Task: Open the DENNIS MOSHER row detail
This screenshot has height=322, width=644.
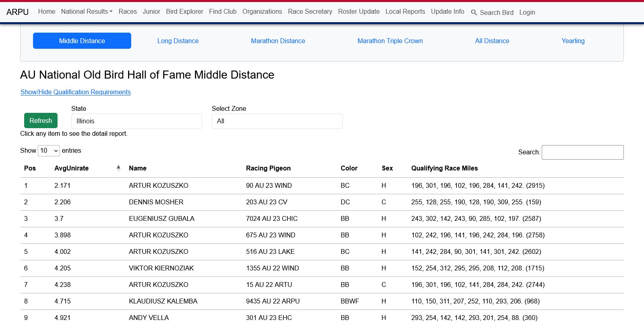Action: point(156,202)
